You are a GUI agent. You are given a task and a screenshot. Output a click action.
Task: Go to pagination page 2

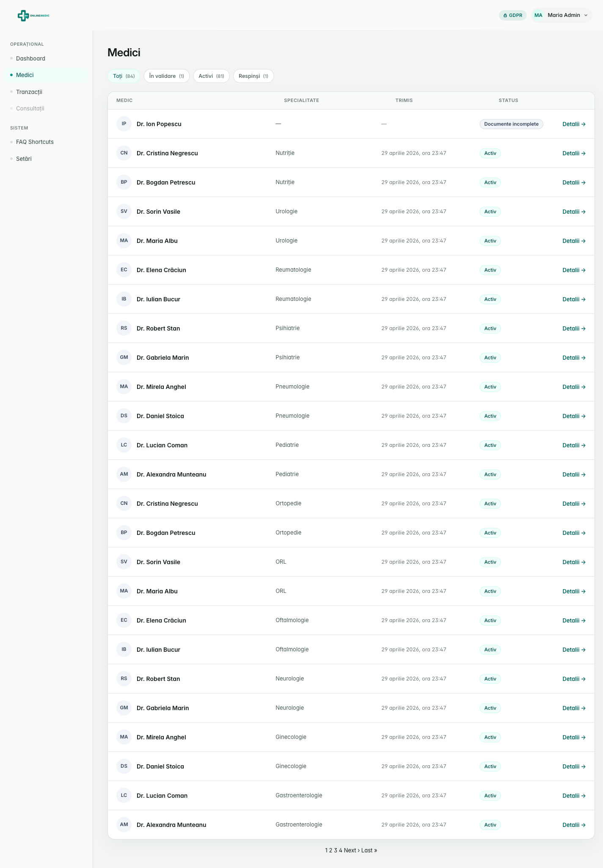pyautogui.click(x=330, y=850)
